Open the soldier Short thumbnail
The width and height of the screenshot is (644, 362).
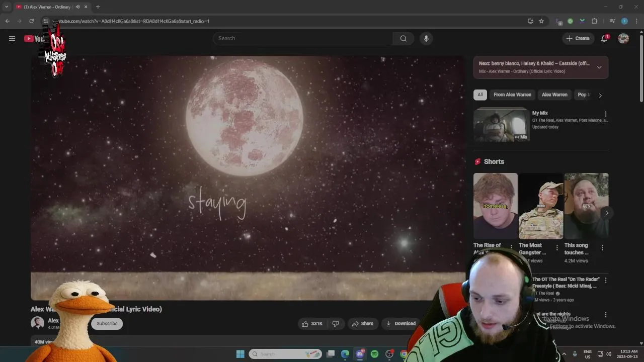point(541,206)
